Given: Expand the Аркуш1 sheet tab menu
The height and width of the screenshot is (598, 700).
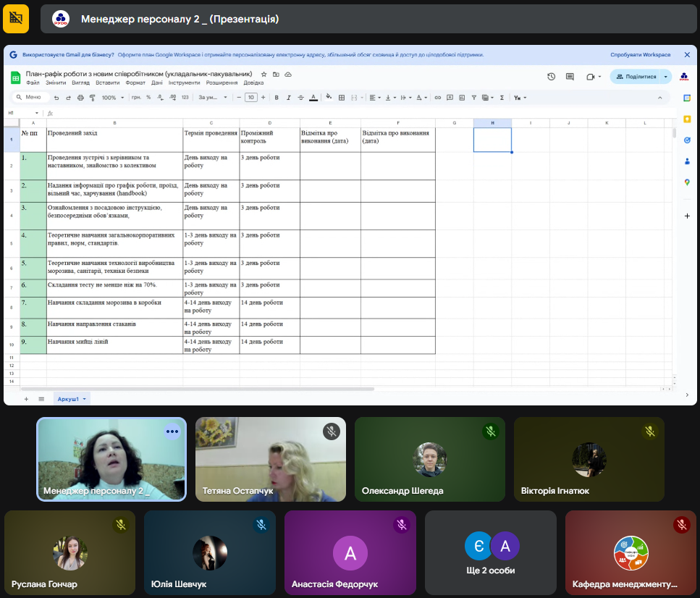Looking at the screenshot, I should tap(85, 399).
